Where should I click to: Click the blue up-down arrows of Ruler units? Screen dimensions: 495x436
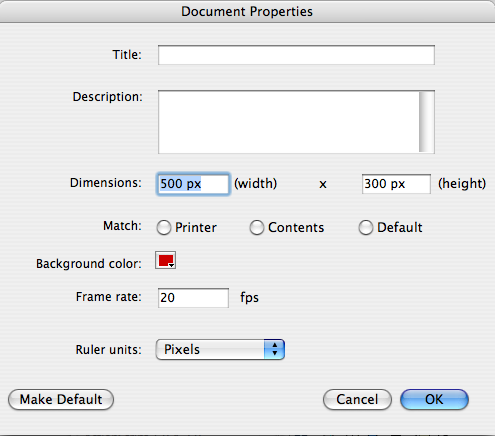point(274,349)
